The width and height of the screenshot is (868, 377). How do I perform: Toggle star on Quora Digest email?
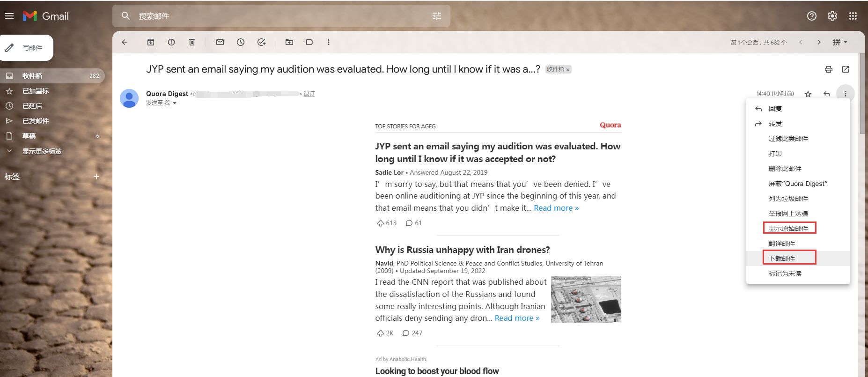(x=808, y=94)
